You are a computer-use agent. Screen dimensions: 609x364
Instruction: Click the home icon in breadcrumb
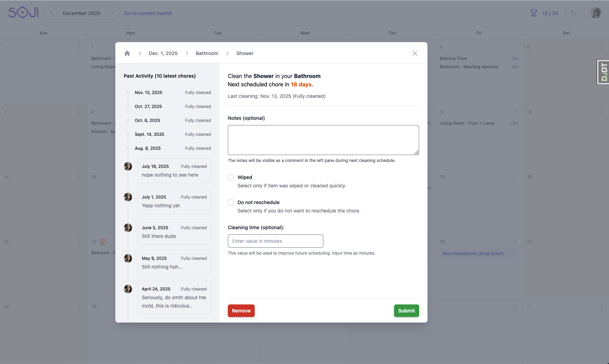(127, 53)
